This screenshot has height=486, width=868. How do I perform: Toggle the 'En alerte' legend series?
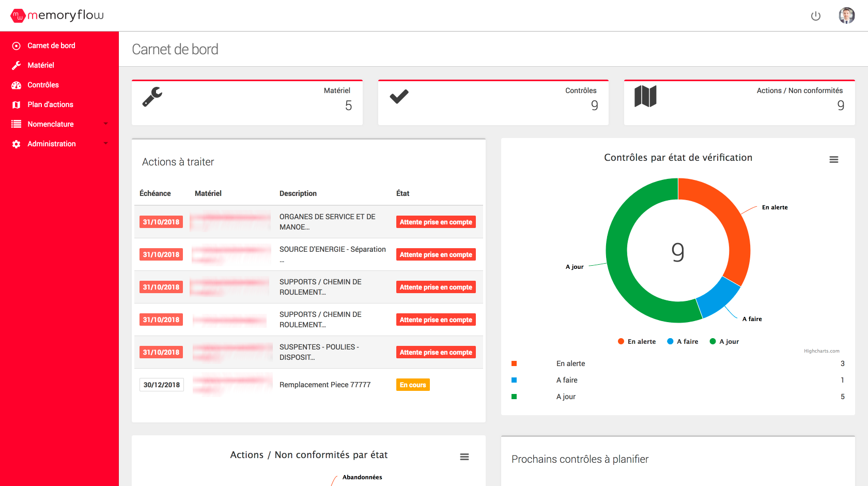tap(637, 342)
